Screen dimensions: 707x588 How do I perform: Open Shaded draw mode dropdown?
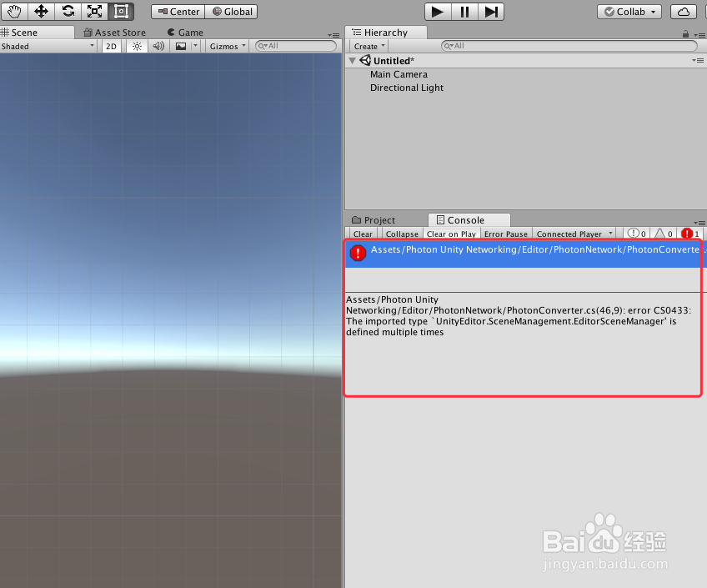[48, 46]
